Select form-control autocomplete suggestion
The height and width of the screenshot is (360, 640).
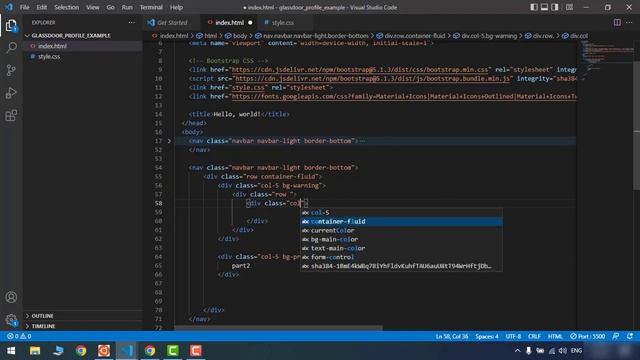point(402,257)
